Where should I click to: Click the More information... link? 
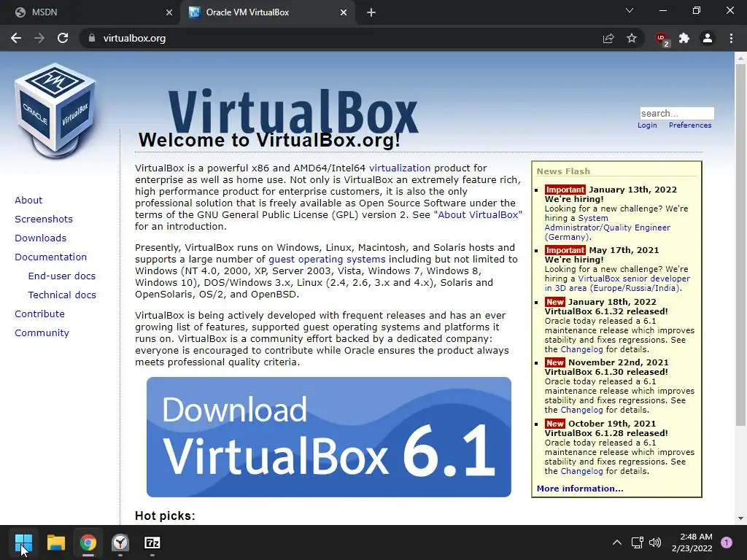[x=580, y=489]
